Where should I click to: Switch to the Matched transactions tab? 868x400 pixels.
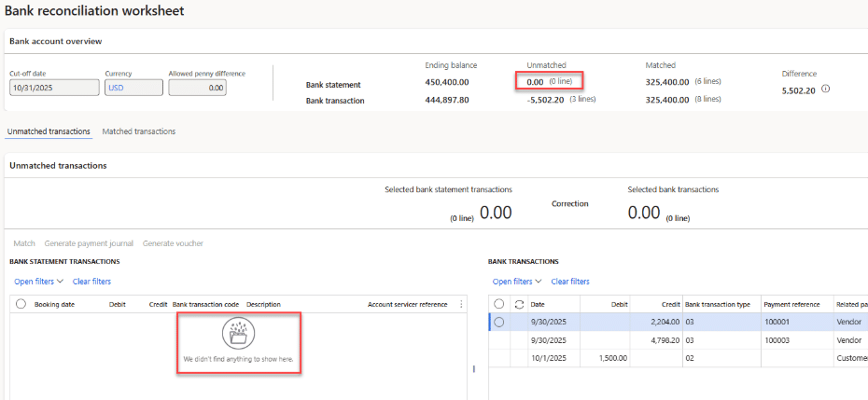139,131
